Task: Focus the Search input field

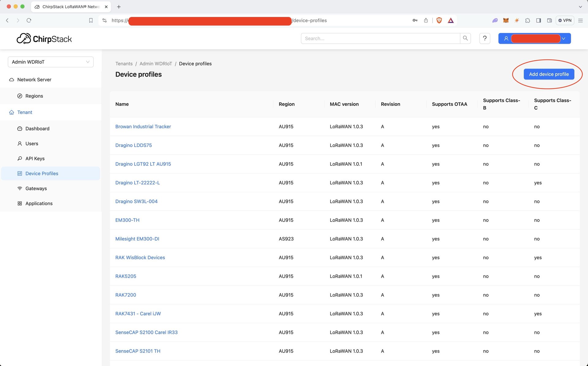Action: 380,38
